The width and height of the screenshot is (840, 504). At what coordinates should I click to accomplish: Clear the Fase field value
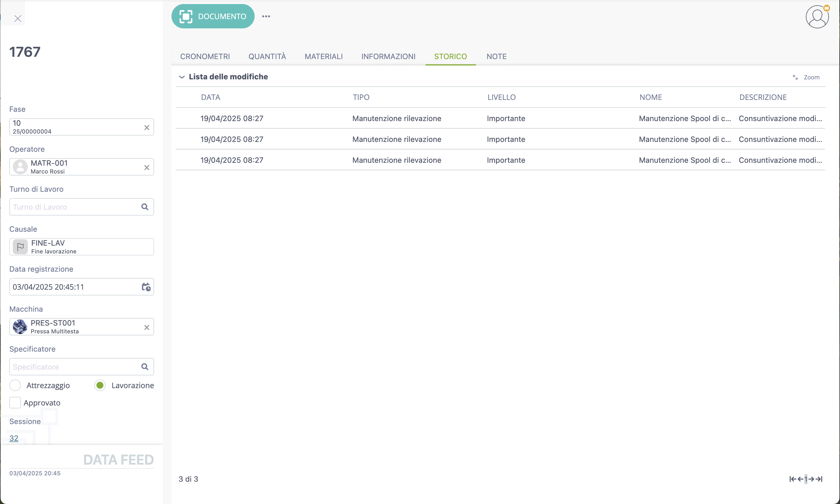coord(147,128)
